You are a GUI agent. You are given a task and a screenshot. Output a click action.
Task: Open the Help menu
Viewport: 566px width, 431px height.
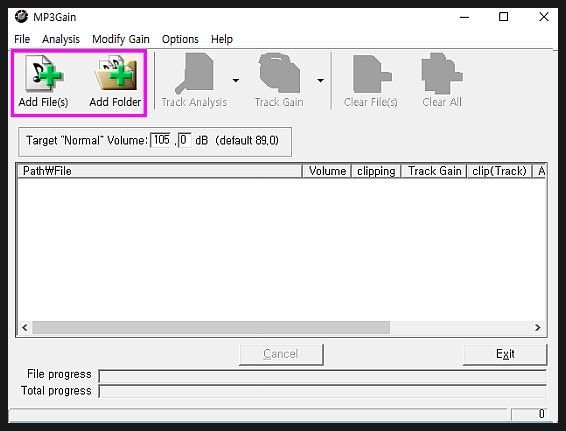pos(222,39)
